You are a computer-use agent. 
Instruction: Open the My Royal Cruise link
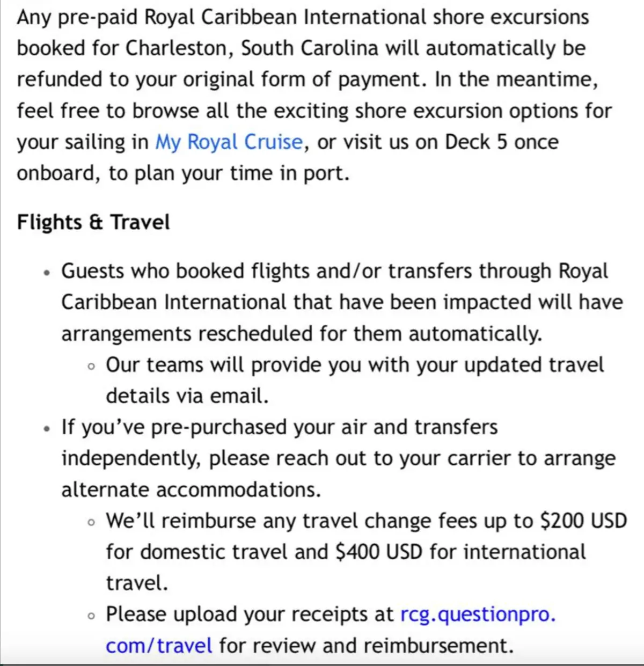point(229,142)
